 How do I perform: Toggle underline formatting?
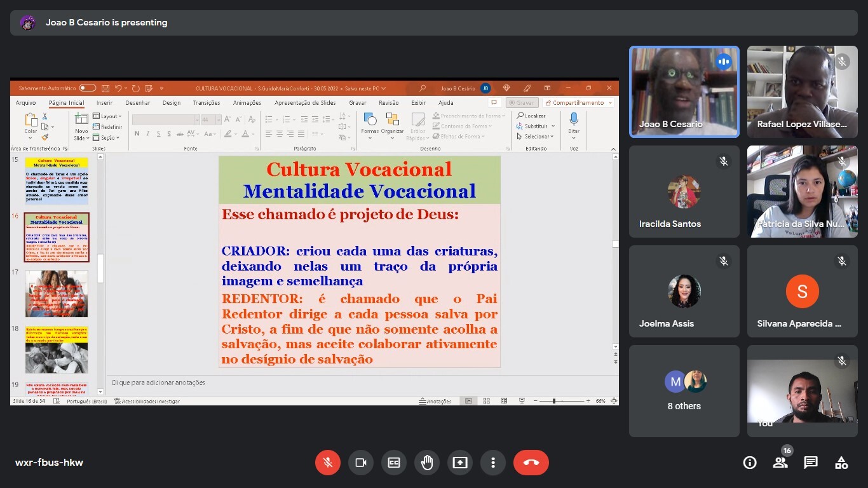(x=158, y=134)
